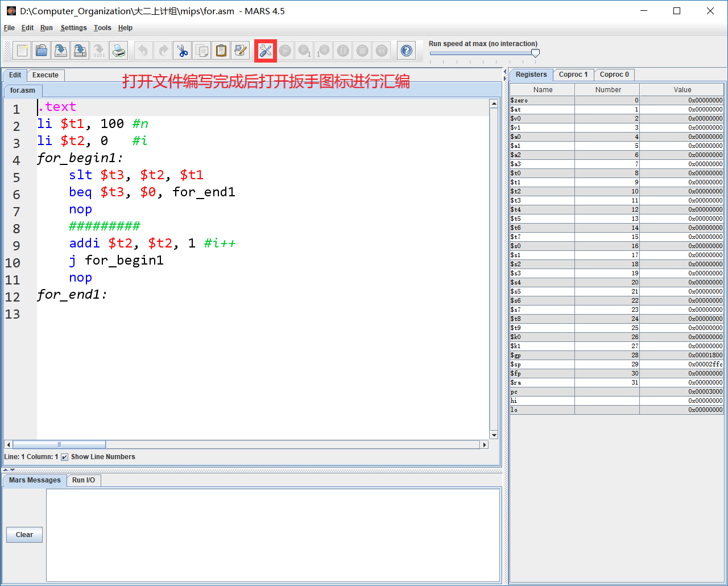Select the Edit pane tab

click(15, 75)
